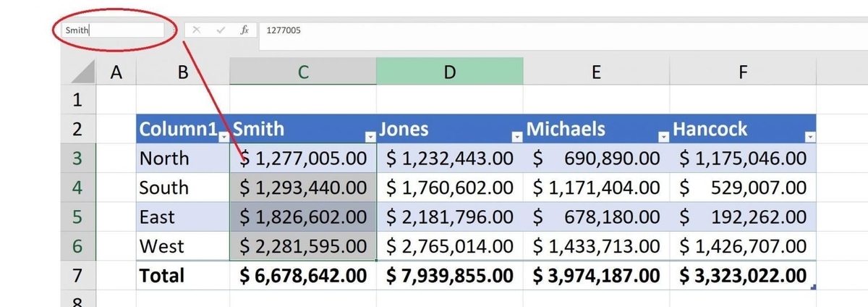Click the Name Box containing Smith

[112, 30]
